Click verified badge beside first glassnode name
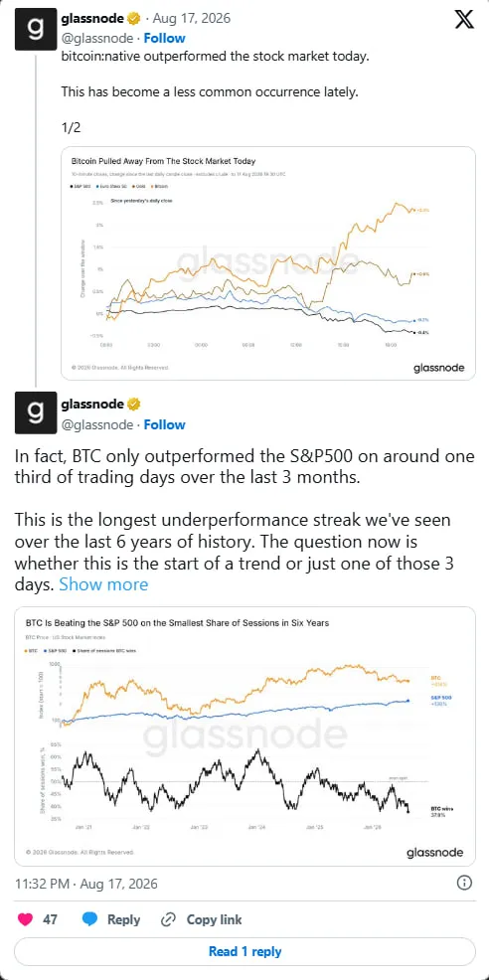Viewport: 489px width, 980px height. pyautogui.click(x=134, y=19)
